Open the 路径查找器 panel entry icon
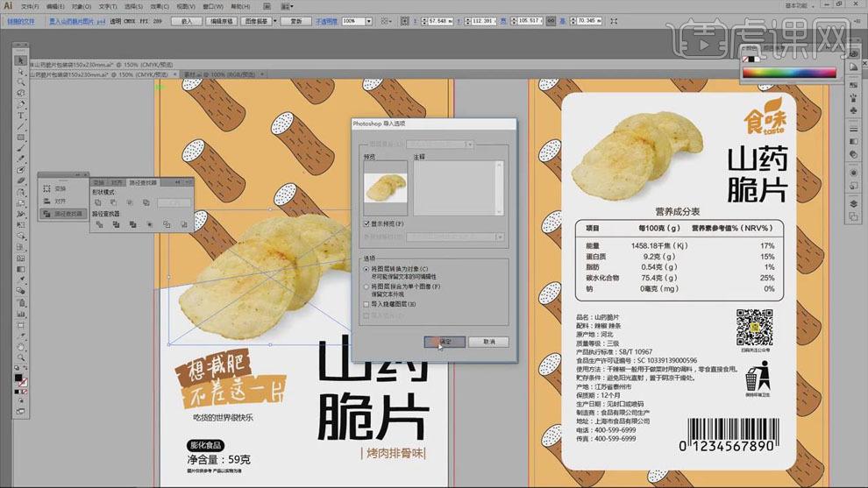868x488 pixels. pos(47,214)
